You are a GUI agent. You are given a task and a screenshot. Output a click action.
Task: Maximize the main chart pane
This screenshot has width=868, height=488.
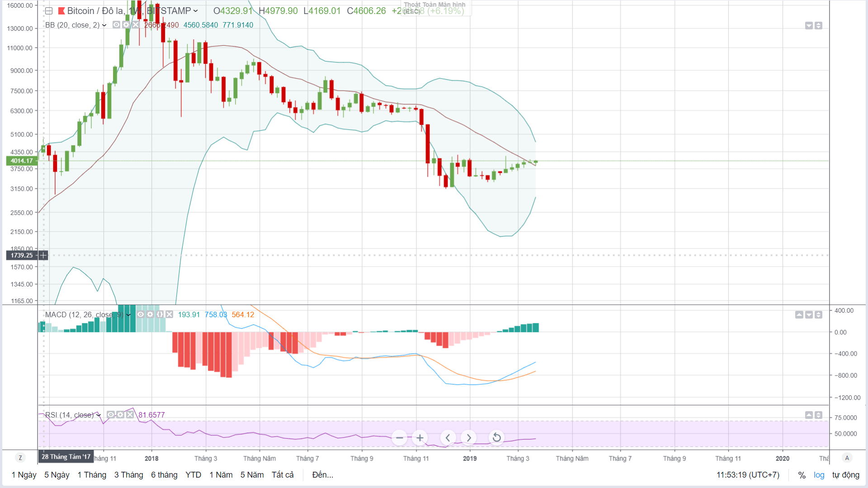(818, 26)
